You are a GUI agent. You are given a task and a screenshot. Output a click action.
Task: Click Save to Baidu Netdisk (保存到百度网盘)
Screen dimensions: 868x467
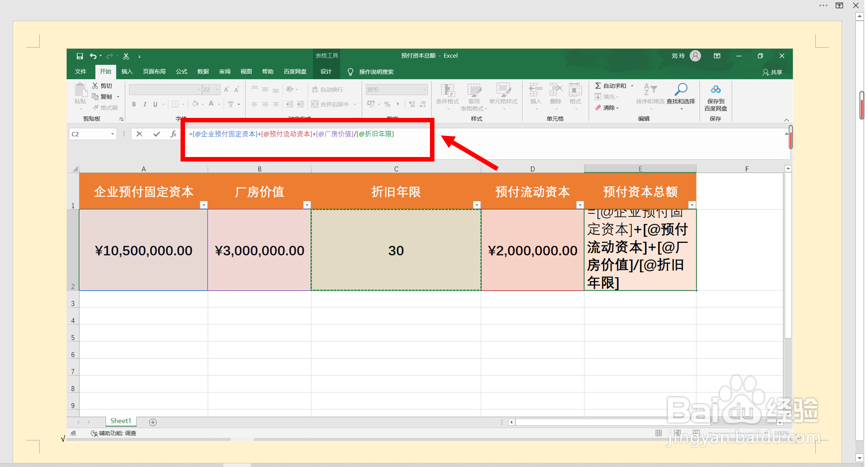pos(715,97)
